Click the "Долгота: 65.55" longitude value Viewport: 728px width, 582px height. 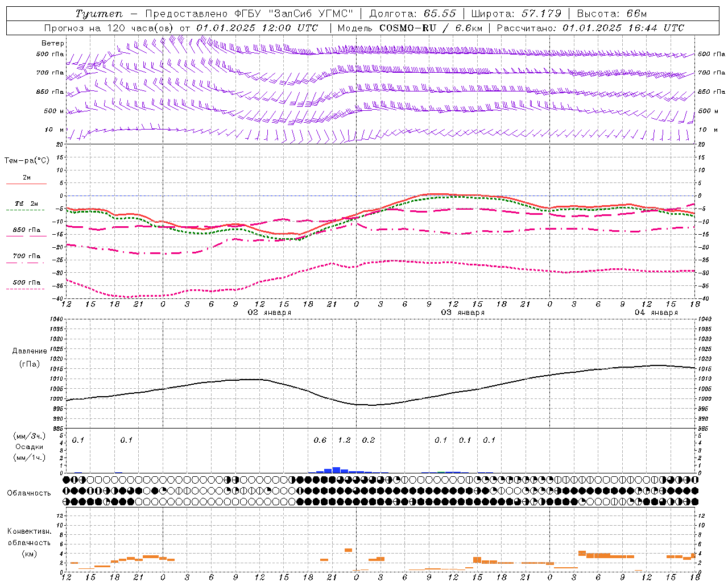tap(413, 14)
